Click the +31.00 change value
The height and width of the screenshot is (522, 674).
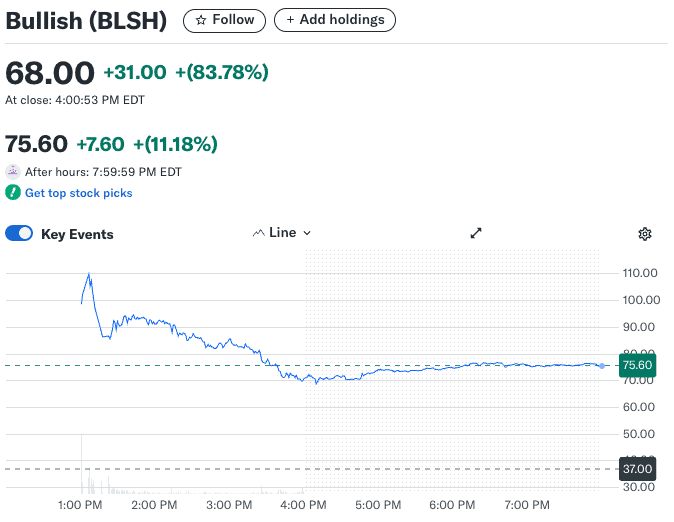point(135,72)
